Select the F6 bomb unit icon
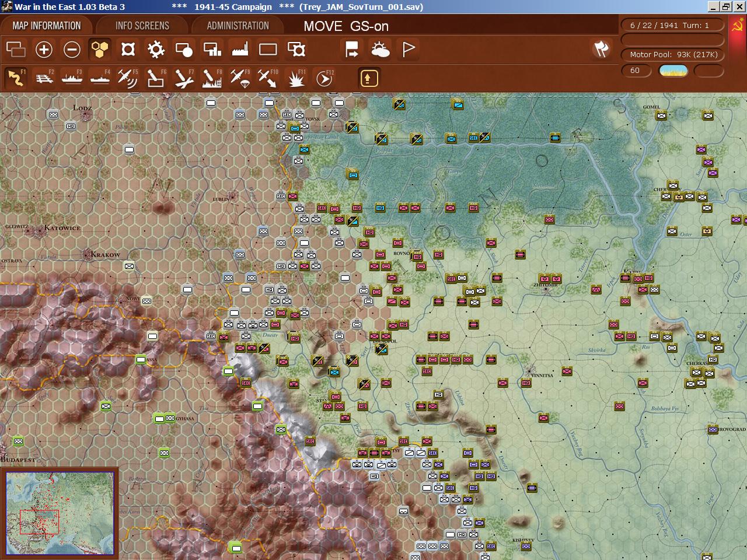This screenshot has width=747, height=560. [156, 78]
